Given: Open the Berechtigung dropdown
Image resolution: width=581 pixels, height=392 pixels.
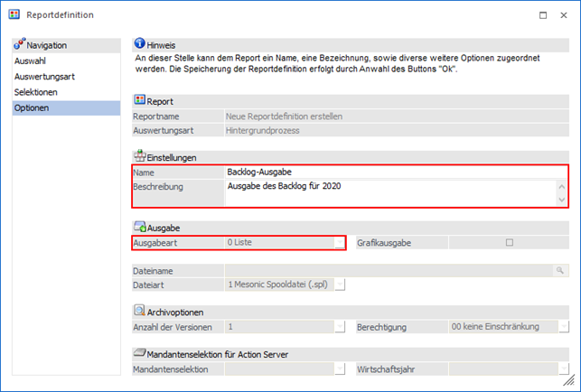Looking at the screenshot, I should tap(562, 326).
